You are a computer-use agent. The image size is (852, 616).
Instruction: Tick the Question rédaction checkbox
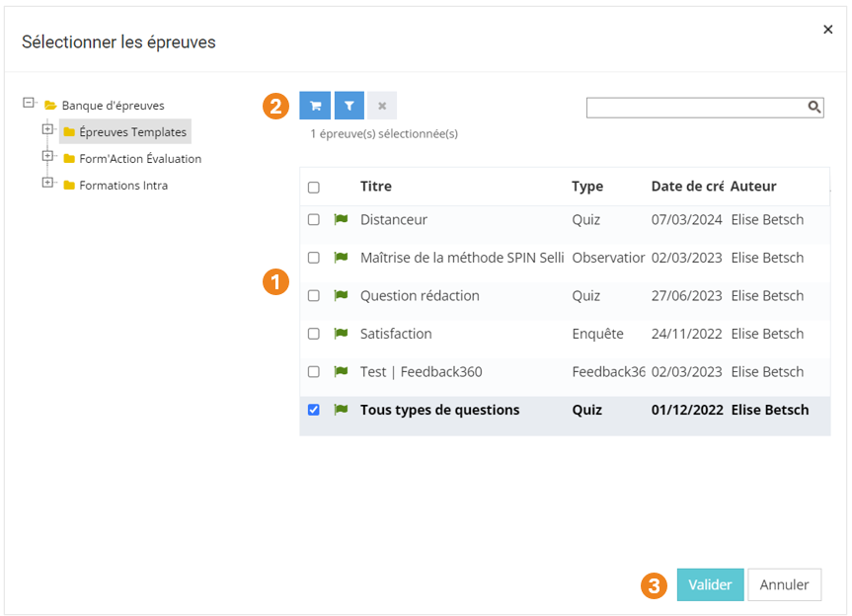click(314, 296)
